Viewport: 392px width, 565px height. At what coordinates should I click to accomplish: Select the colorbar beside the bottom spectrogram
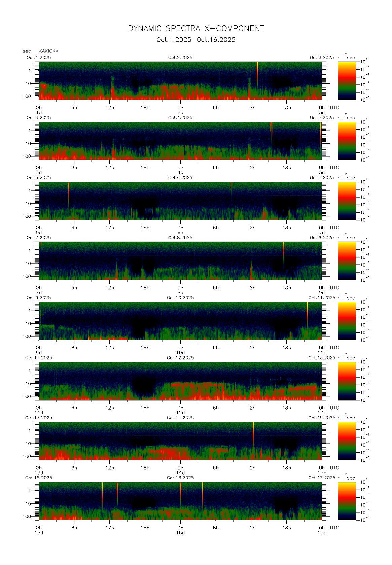pyautogui.click(x=347, y=501)
